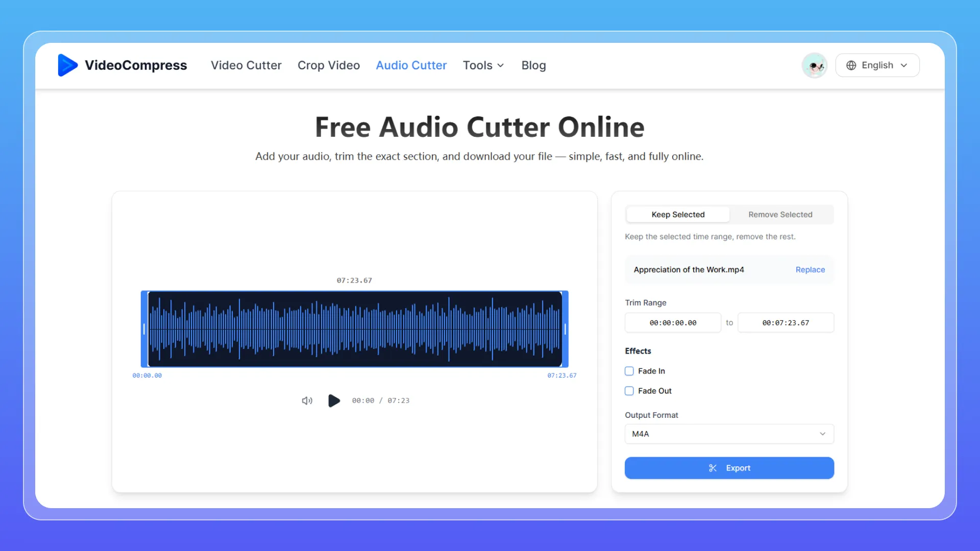Open the Blog page
Viewport: 980px width, 551px height.
533,65
